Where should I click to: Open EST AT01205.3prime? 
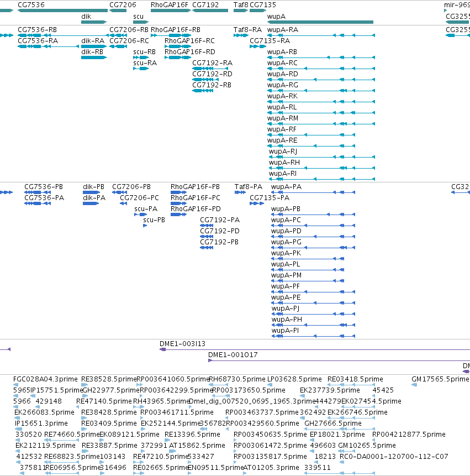tap(271, 468)
